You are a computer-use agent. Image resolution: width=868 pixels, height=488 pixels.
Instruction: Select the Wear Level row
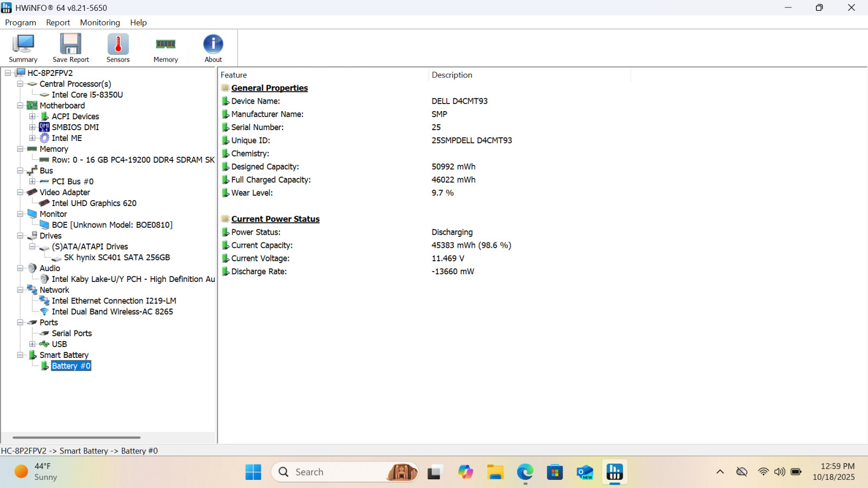425,192
